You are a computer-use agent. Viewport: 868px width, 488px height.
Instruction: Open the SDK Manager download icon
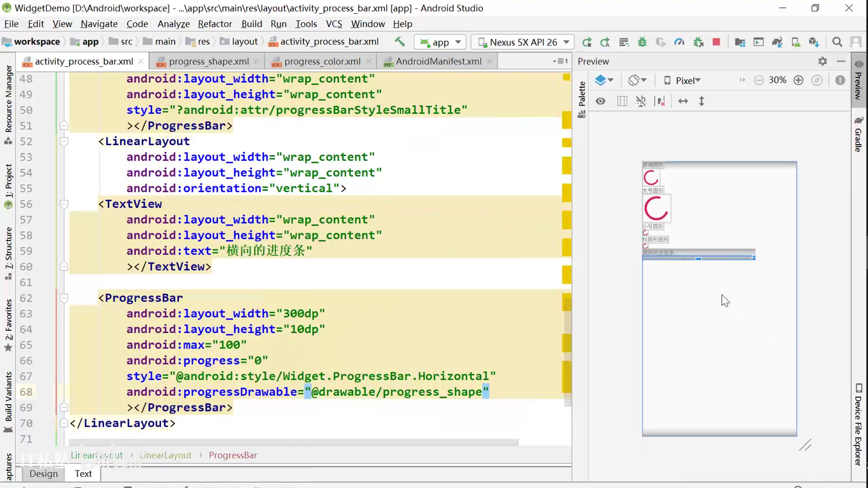point(814,42)
